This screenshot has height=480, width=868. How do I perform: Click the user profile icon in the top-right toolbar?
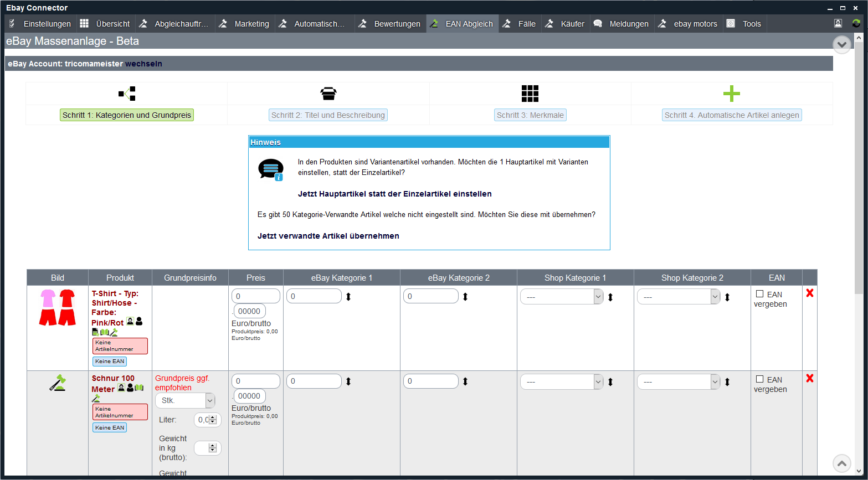(838, 23)
